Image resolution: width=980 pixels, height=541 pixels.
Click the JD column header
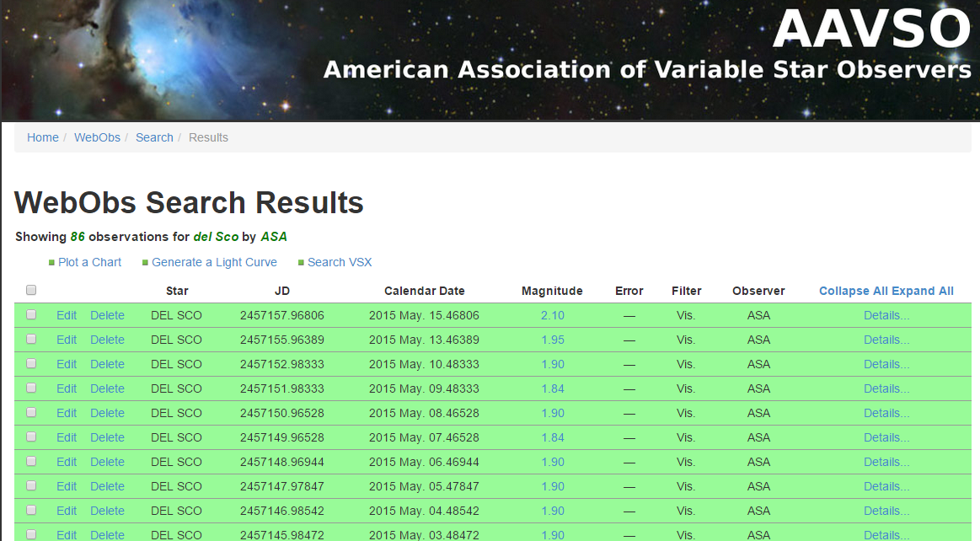(x=282, y=291)
